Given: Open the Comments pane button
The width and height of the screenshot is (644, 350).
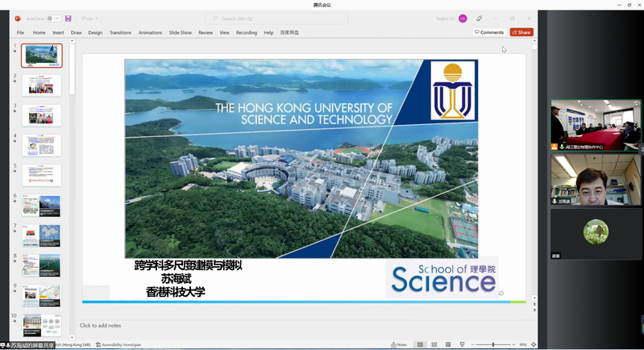Looking at the screenshot, I should [489, 32].
